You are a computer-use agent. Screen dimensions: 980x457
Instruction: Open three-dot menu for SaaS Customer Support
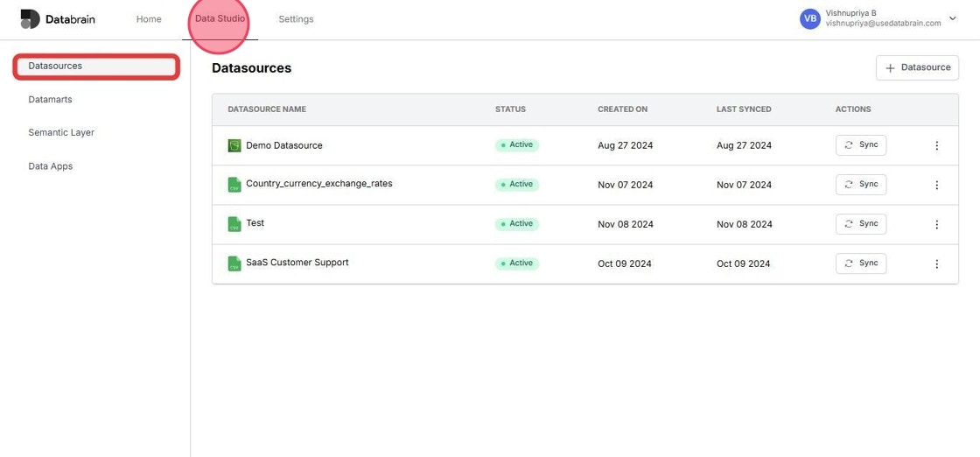[x=936, y=264]
